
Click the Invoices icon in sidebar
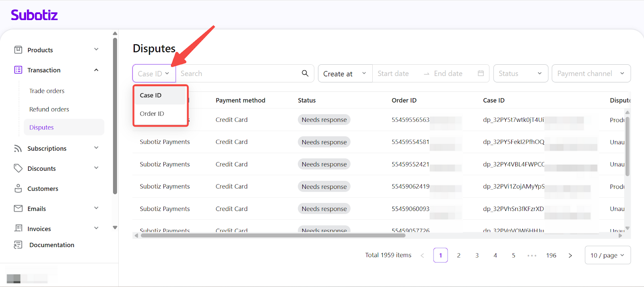click(18, 228)
